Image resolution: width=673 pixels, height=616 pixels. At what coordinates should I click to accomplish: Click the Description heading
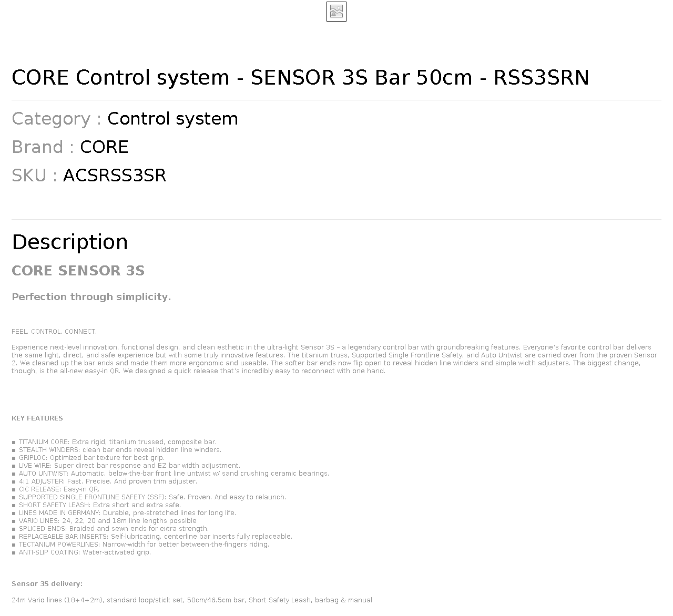[x=70, y=242]
